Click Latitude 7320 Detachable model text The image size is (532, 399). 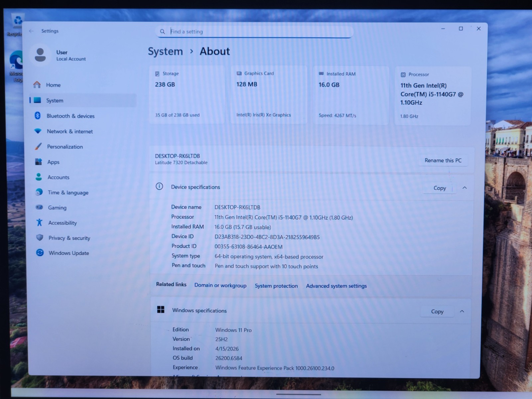click(181, 163)
